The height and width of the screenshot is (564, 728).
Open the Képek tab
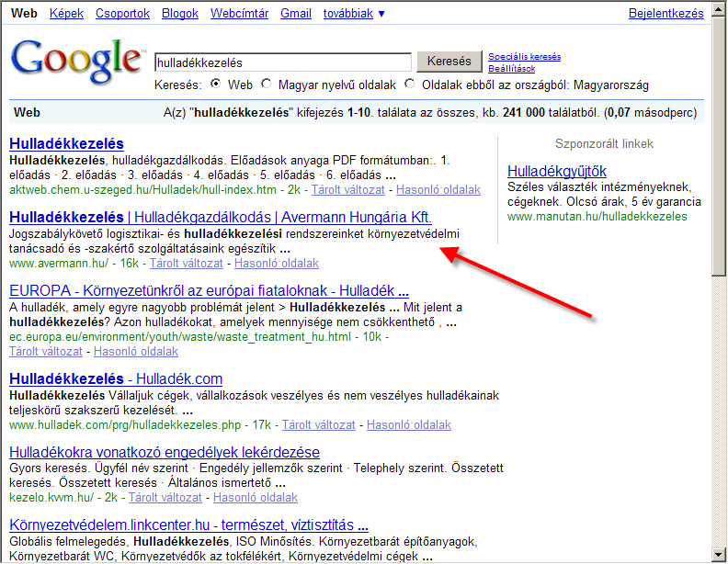click(x=66, y=14)
